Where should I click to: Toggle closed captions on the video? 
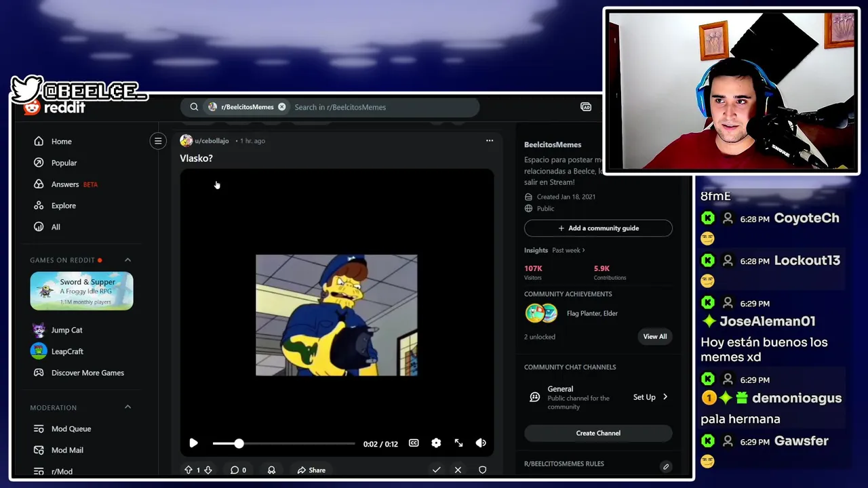tap(414, 443)
